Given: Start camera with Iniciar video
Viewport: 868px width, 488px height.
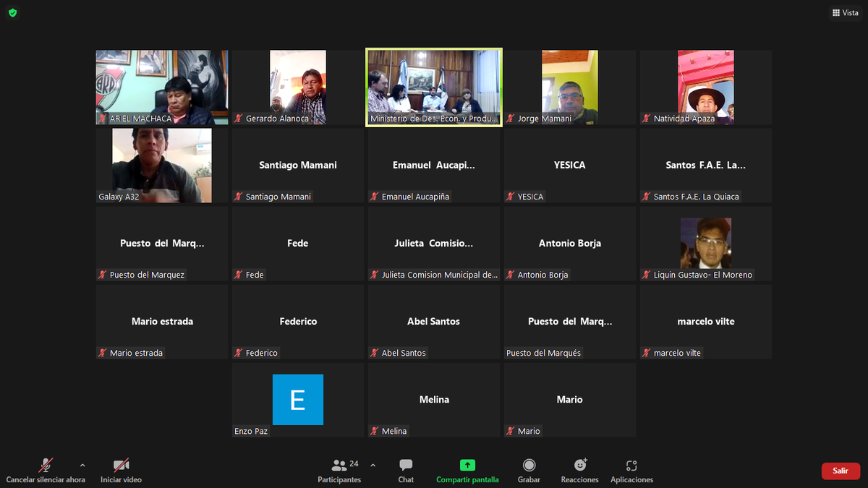Looking at the screenshot, I should (121, 471).
